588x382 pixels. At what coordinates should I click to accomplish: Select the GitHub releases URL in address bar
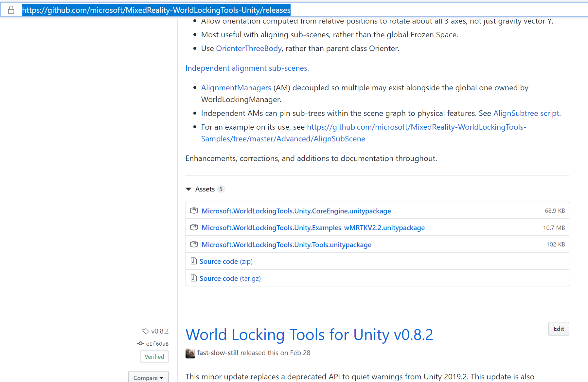(156, 10)
